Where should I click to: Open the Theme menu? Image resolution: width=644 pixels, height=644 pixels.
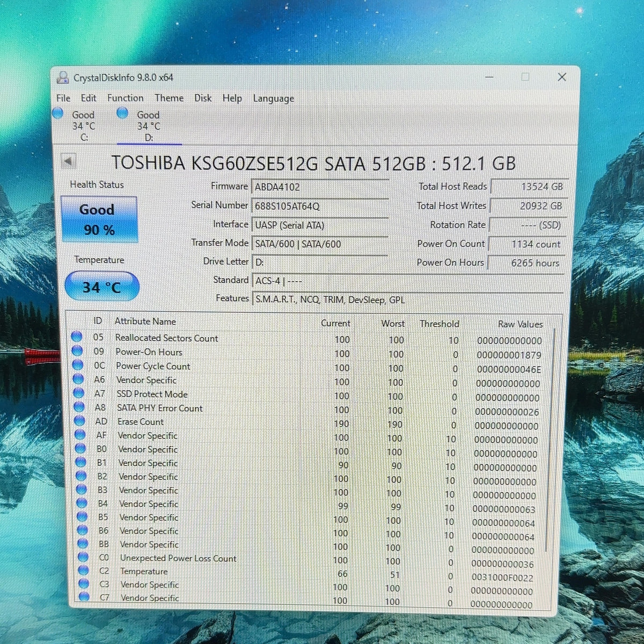click(169, 98)
